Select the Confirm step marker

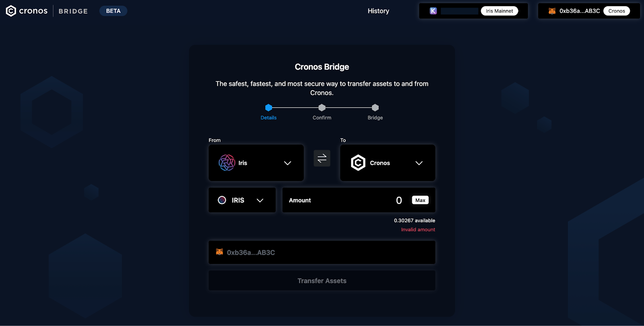322,108
